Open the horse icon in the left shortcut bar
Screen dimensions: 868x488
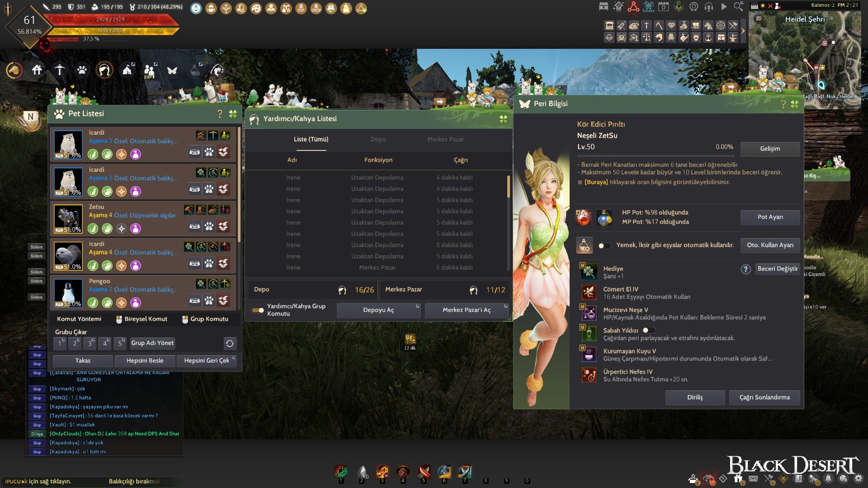[x=14, y=70]
